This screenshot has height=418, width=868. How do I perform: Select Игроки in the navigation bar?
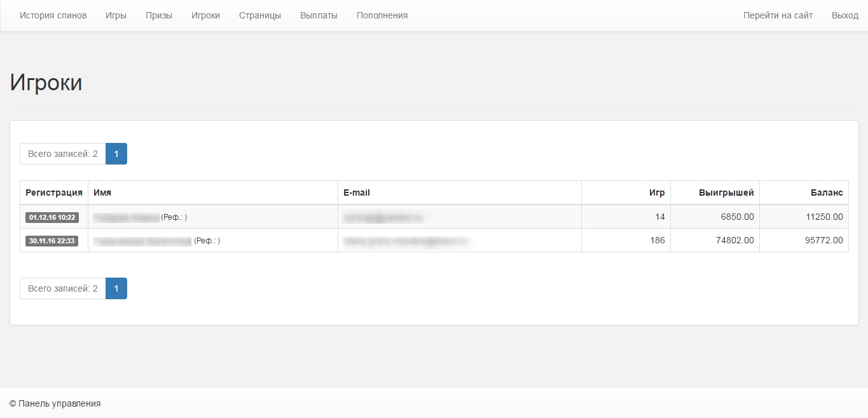[x=205, y=15]
